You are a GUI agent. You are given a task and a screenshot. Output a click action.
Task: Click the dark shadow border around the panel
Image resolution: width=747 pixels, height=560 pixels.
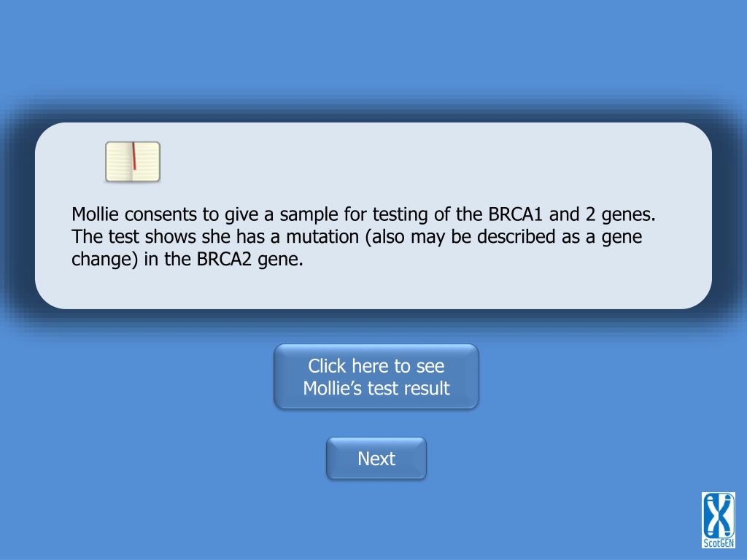19,214
